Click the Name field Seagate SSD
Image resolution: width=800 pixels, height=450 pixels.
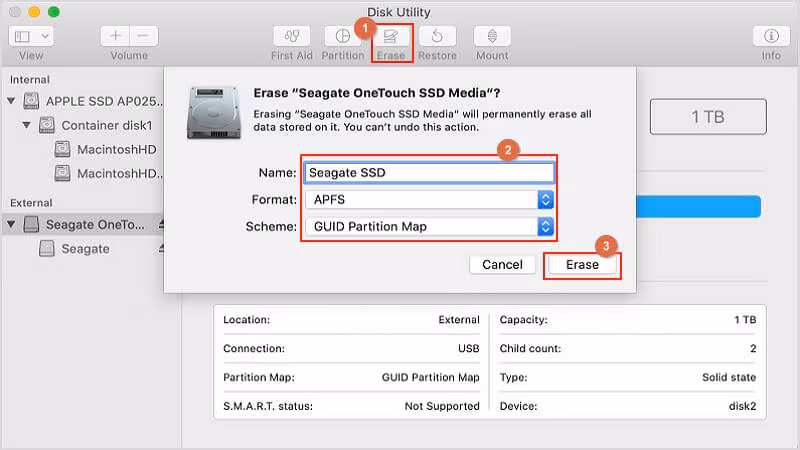[429, 172]
